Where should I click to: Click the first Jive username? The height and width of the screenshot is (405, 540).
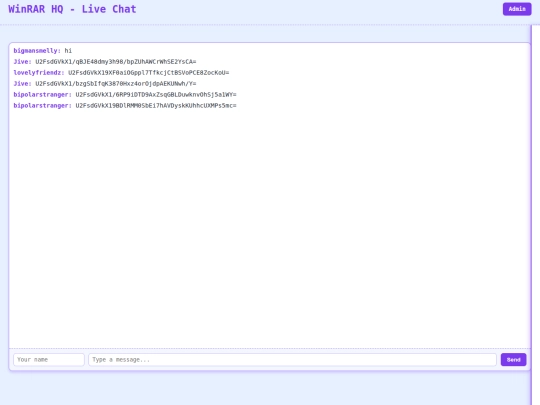click(22, 62)
